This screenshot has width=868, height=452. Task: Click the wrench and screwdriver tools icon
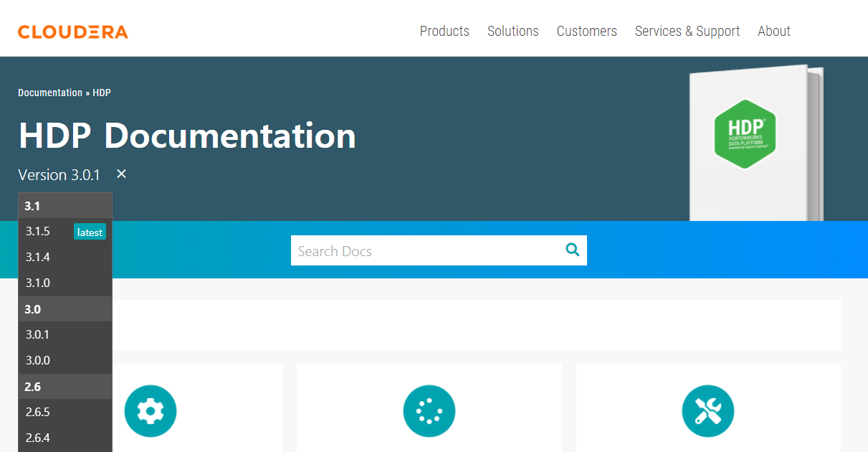[x=708, y=411]
